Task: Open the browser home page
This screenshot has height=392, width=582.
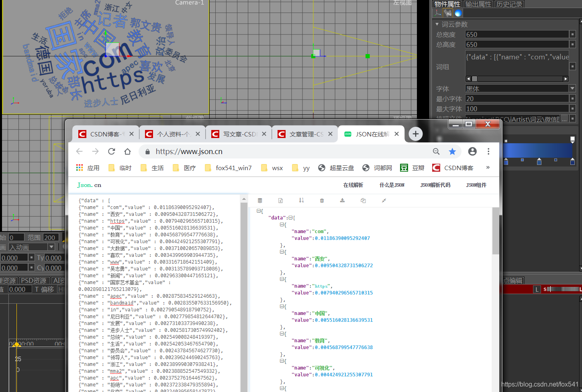Action: coord(127,151)
